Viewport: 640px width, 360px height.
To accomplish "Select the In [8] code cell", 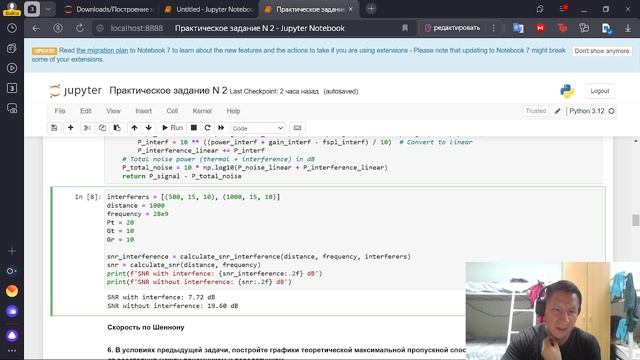I will point(354,239).
